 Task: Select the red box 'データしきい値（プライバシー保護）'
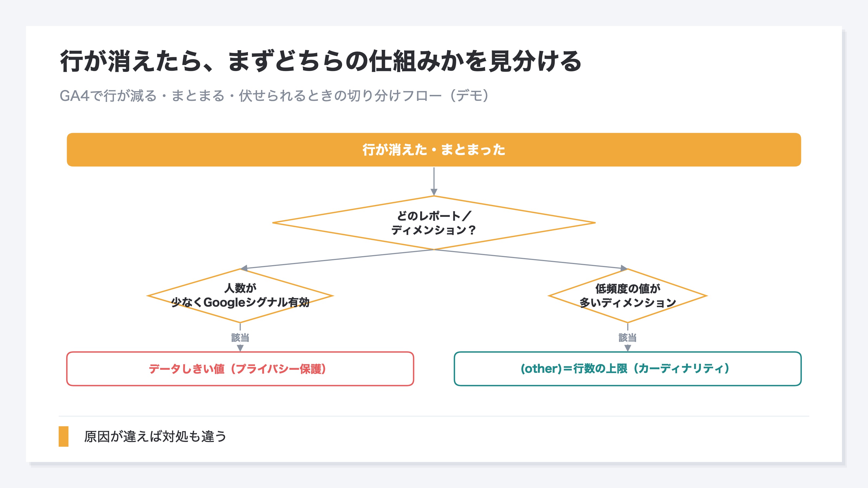point(240,369)
